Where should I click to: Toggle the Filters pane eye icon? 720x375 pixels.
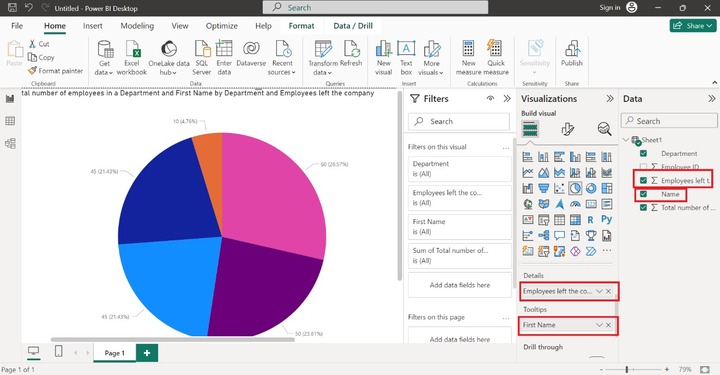[490, 98]
